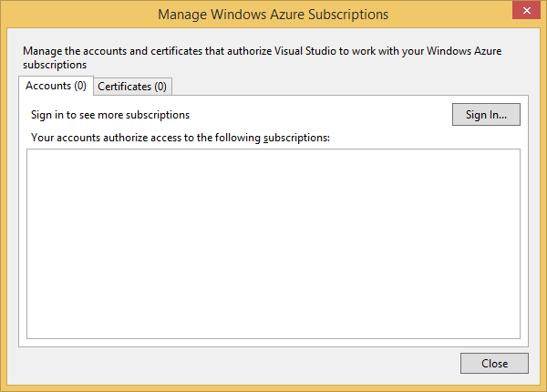
Task: Click the Sign In... button
Action: click(486, 114)
